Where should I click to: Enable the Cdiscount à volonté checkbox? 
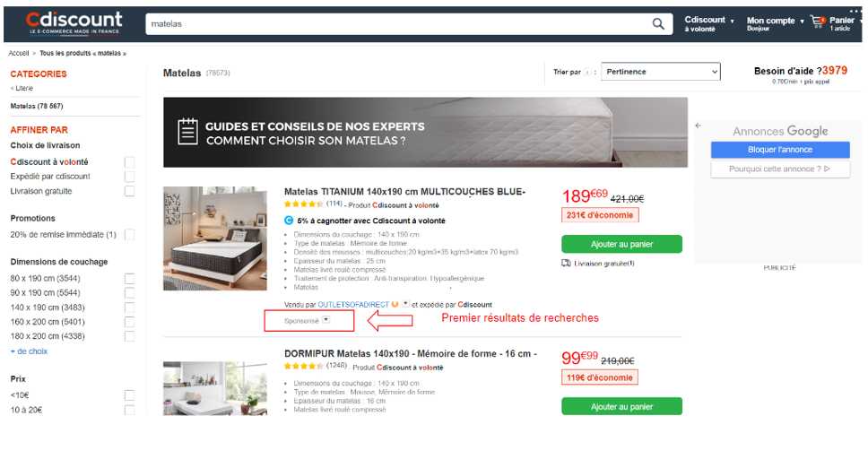coord(129,162)
